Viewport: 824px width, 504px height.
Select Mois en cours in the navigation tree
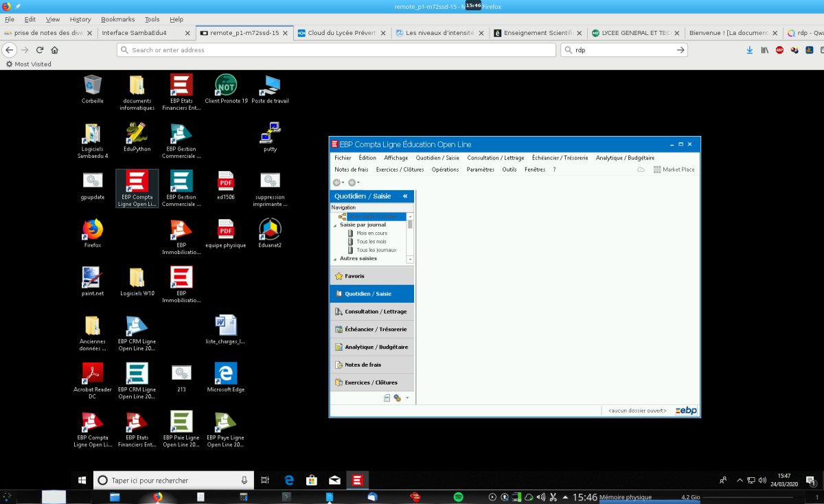click(x=371, y=233)
